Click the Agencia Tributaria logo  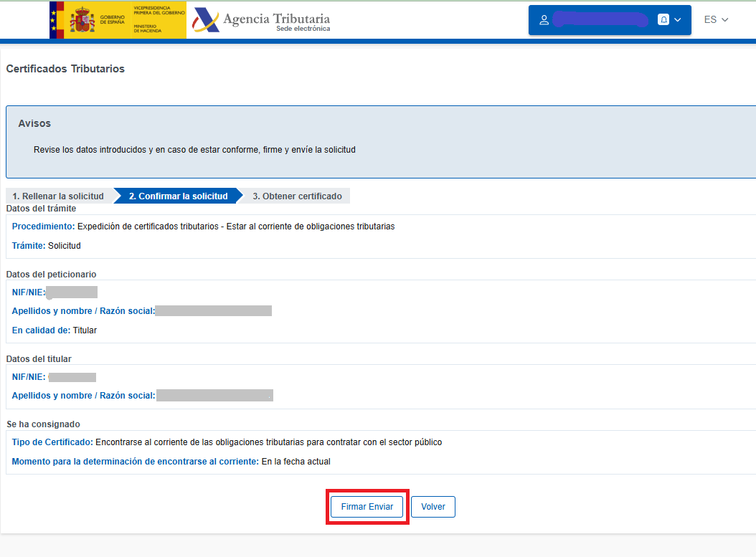[261, 20]
